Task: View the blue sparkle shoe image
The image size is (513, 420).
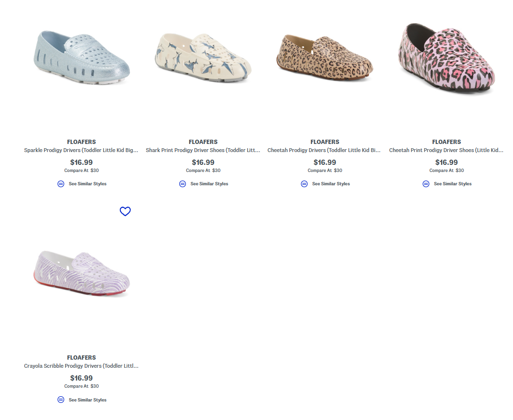Action: pos(81,57)
